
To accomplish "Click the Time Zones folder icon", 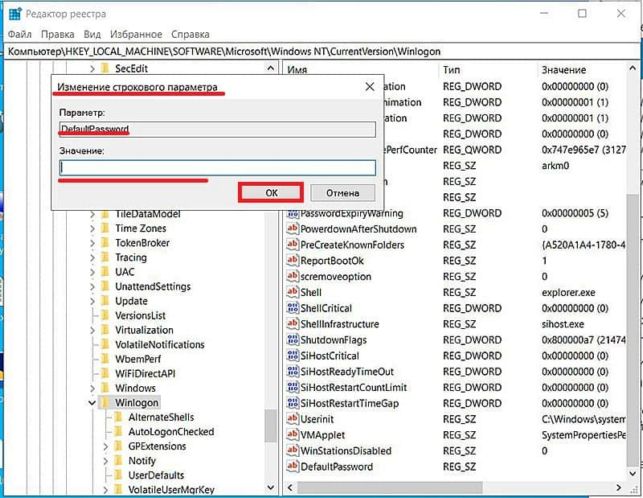I will click(105, 228).
